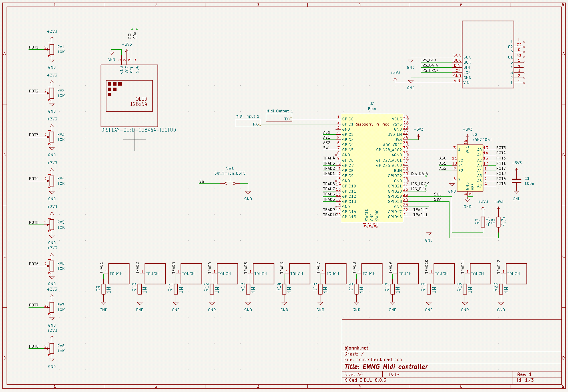Click the GPIO28_ADC2 pin label on Pico
The image size is (568, 392).
tap(389, 150)
